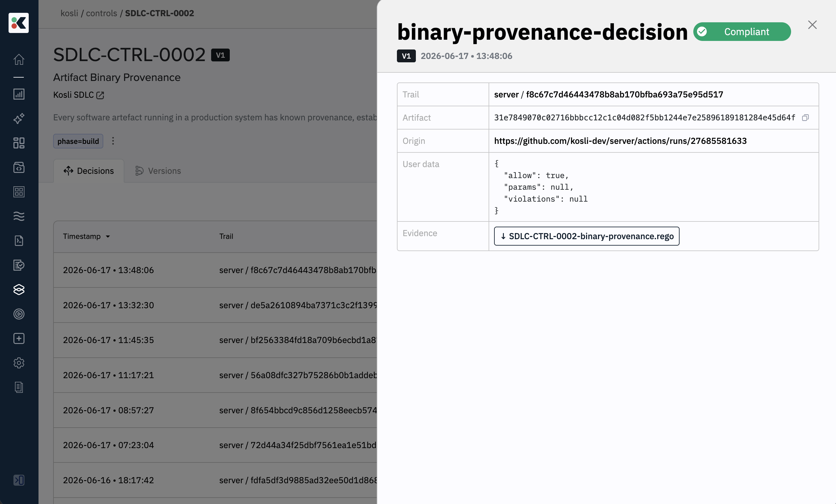Open the code folder sidebar icon
The image size is (836, 504).
(19, 167)
